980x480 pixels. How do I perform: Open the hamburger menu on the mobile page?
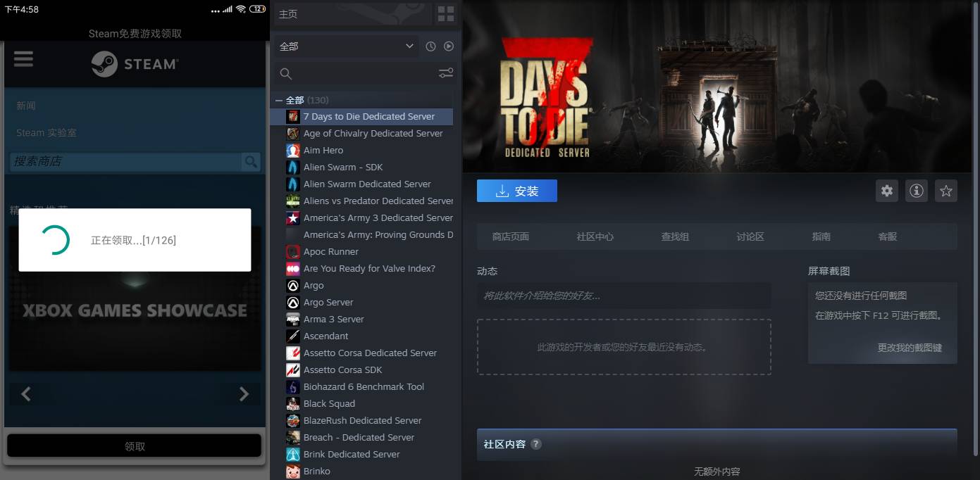coord(23,59)
